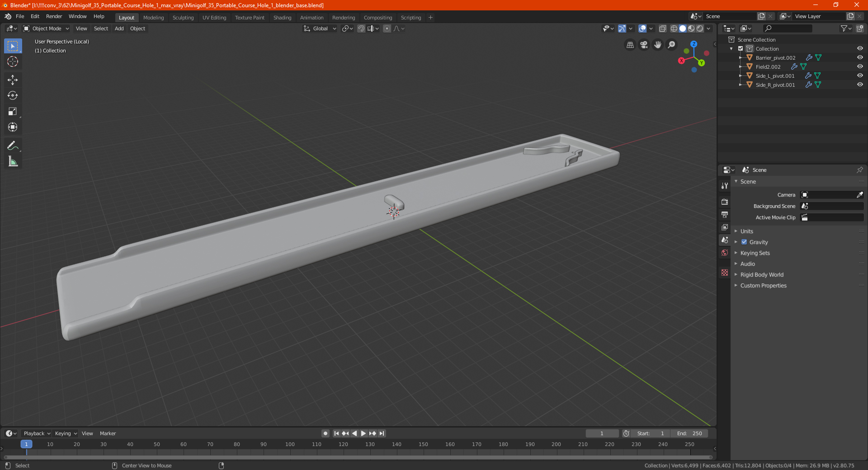This screenshot has width=868, height=470.
Task: Toggle proportional editing
Action: pyautogui.click(x=387, y=28)
